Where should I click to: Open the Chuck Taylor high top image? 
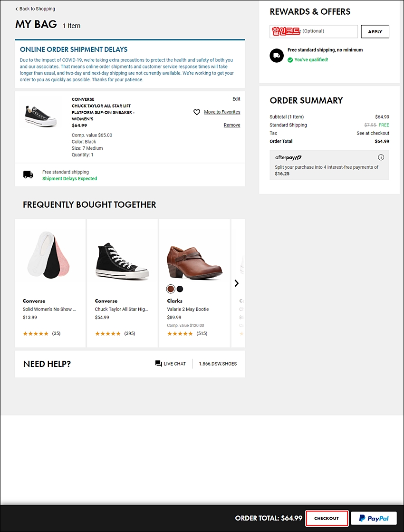click(x=123, y=261)
